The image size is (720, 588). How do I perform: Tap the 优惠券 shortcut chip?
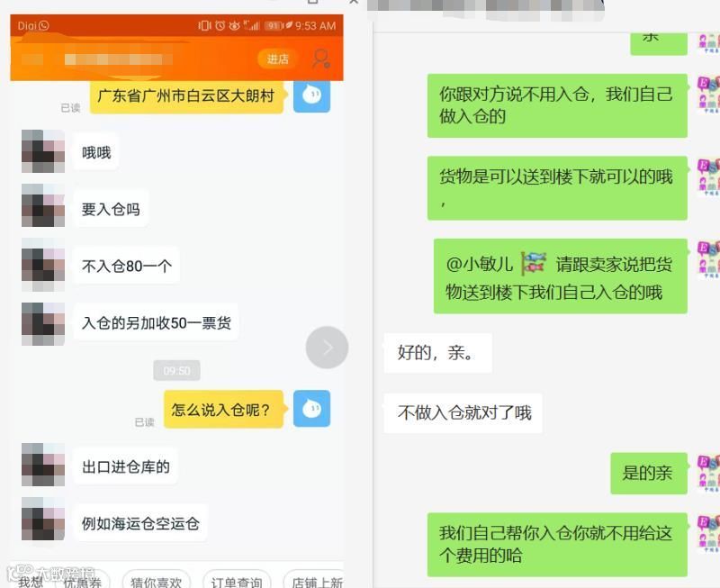pyautogui.click(x=83, y=581)
